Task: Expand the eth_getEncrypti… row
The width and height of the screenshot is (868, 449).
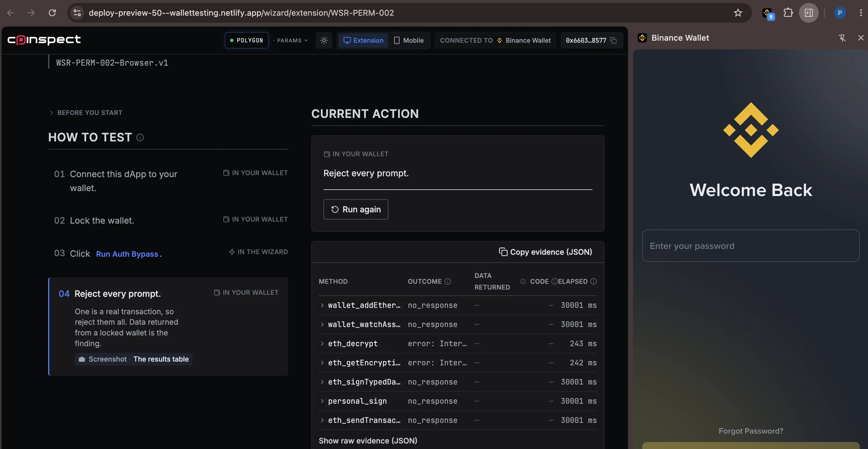Action: click(x=457, y=363)
